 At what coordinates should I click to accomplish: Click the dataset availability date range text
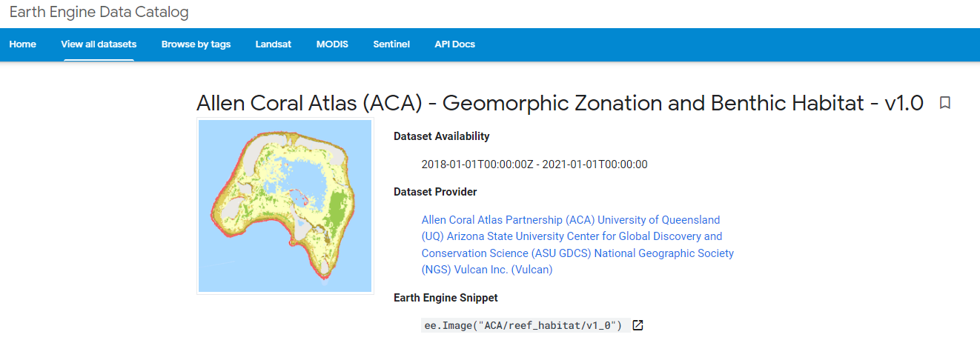point(534,164)
